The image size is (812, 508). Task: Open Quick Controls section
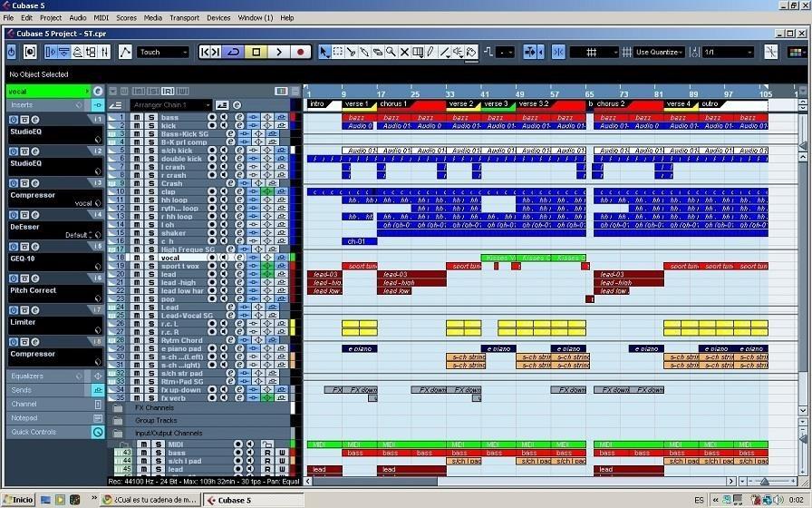55,432
